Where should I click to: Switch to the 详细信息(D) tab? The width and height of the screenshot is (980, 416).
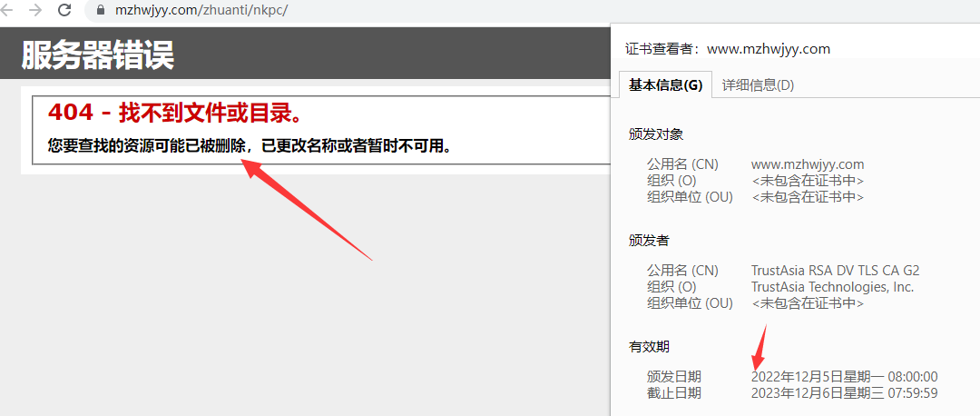pyautogui.click(x=758, y=85)
